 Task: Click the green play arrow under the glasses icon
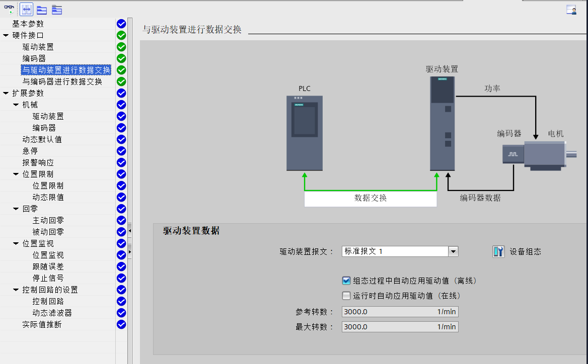[12, 12]
